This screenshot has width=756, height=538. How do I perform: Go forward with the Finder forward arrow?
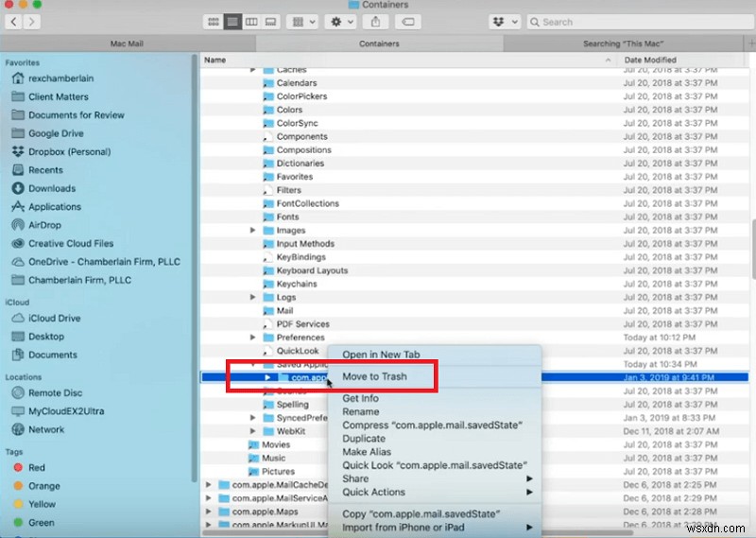click(32, 22)
